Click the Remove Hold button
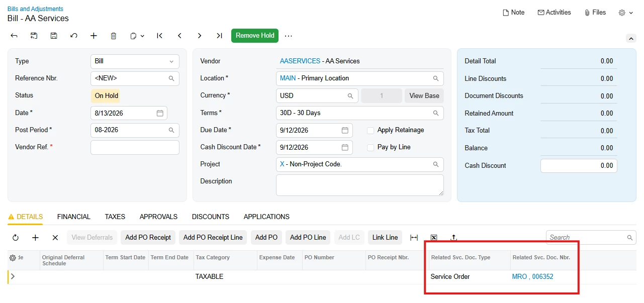The width and height of the screenshot is (644, 303). (255, 36)
